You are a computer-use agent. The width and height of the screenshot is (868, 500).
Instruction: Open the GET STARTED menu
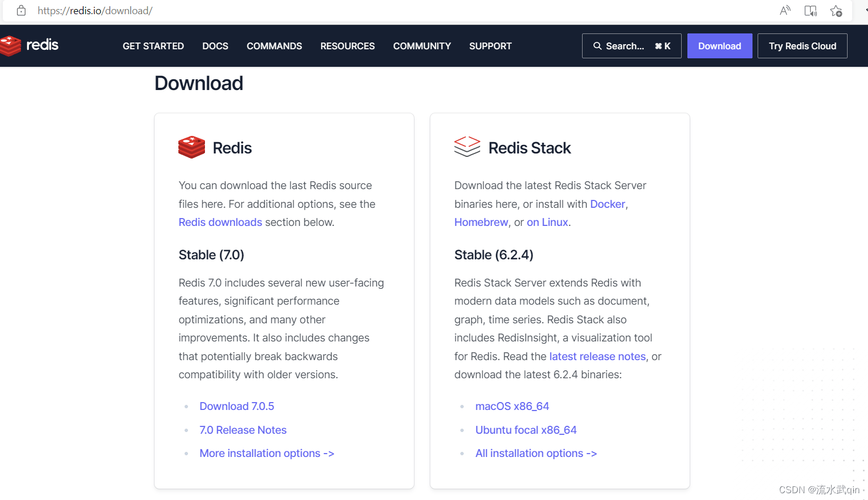[153, 46]
